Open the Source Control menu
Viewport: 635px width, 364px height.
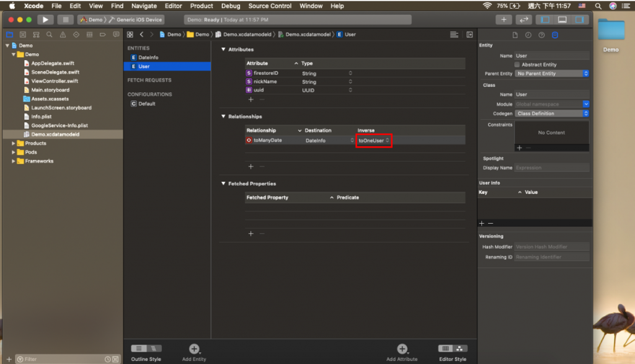270,6
